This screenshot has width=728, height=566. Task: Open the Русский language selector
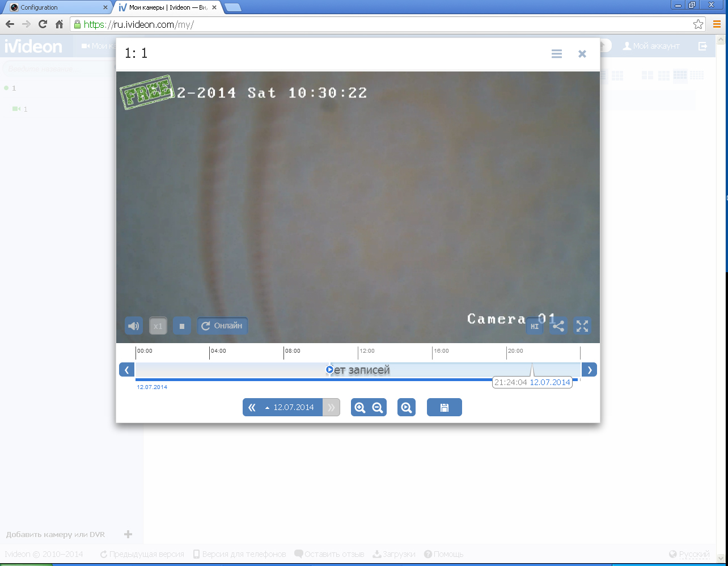[689, 554]
